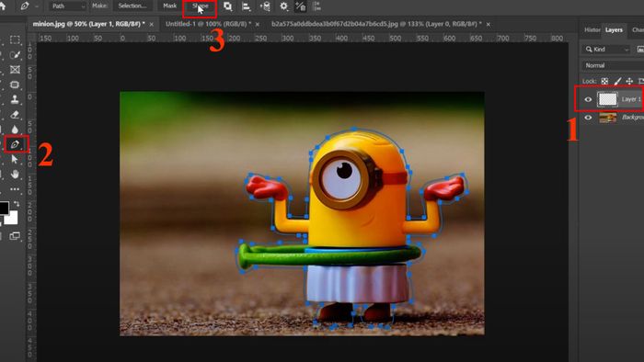Click the Selection... make button
Screen dimensions: 644x362
point(132,6)
